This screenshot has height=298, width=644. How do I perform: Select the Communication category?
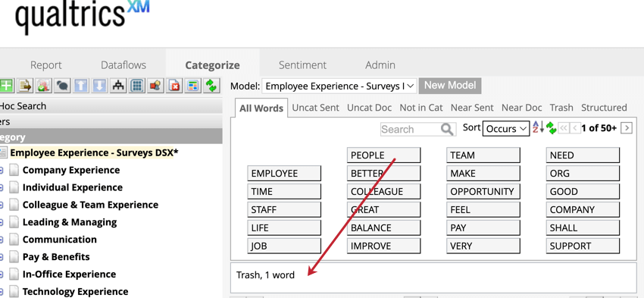coord(60,240)
